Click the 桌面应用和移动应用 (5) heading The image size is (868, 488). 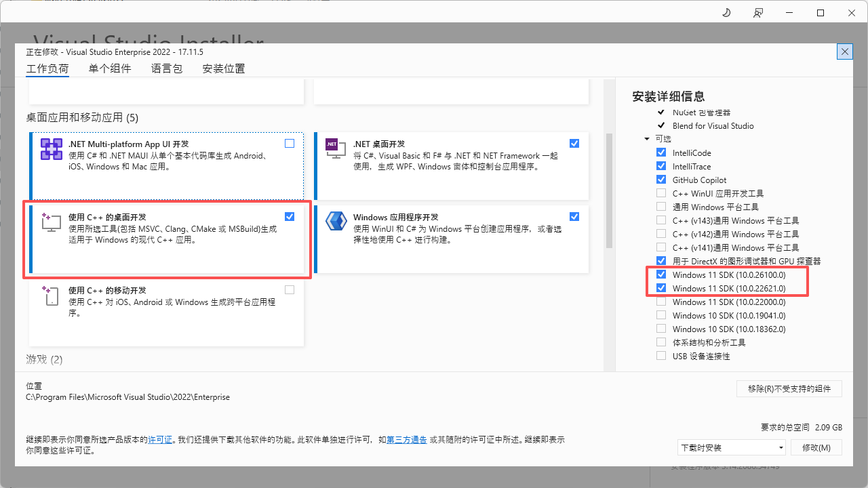pyautogui.click(x=82, y=117)
